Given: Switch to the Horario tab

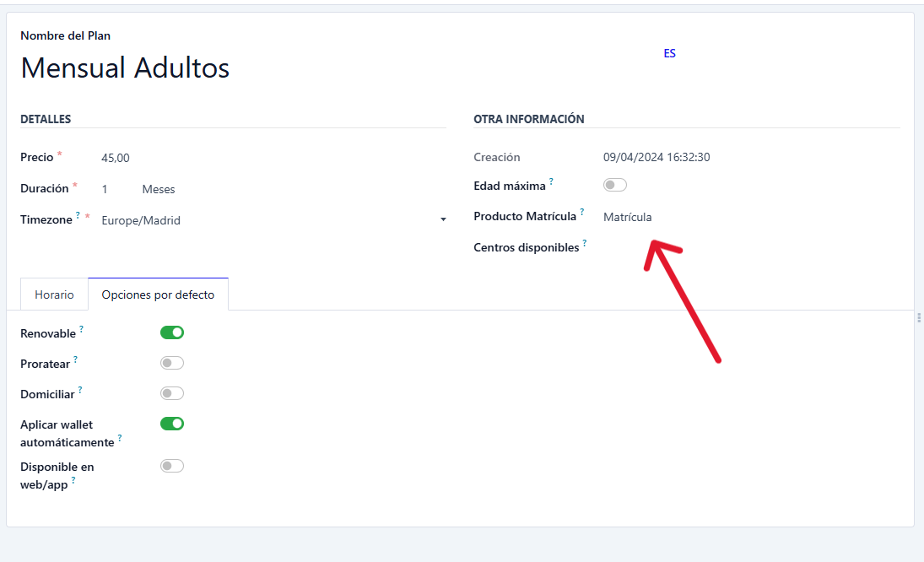Looking at the screenshot, I should click(54, 295).
